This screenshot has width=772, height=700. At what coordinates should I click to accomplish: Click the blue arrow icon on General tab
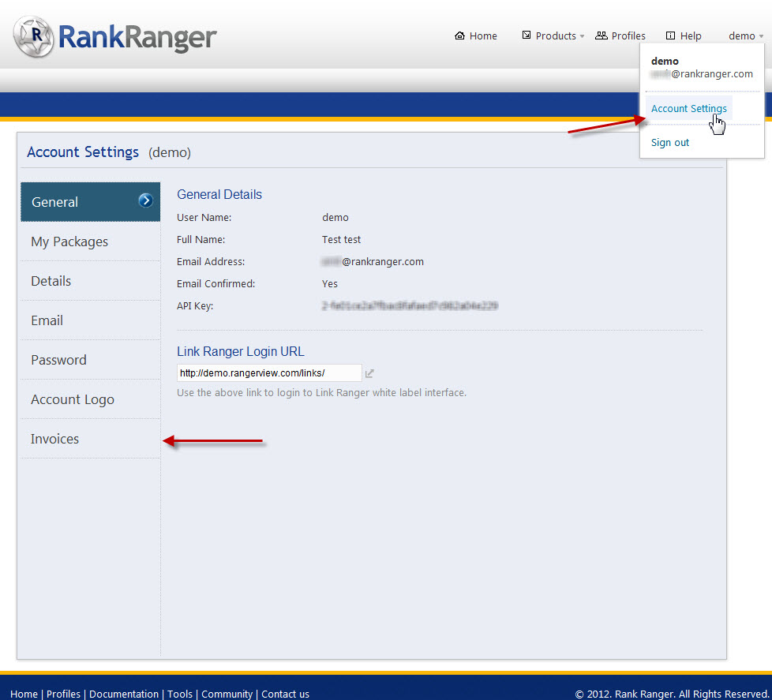(145, 201)
